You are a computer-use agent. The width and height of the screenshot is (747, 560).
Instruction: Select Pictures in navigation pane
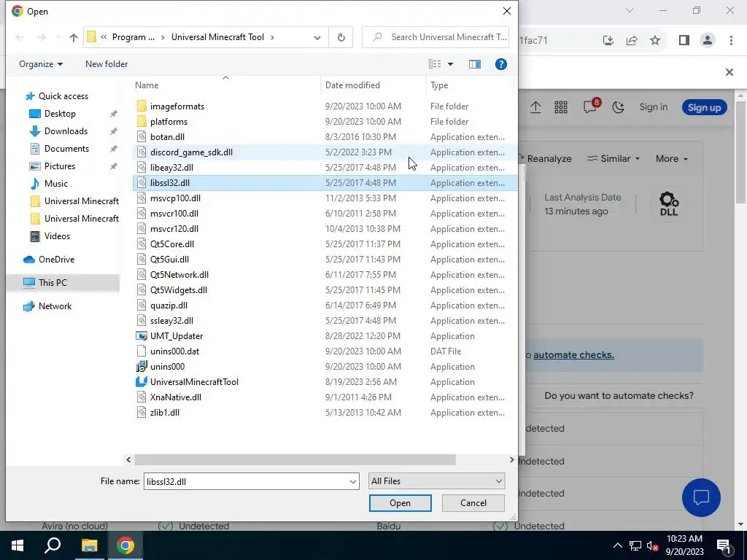click(x=60, y=166)
